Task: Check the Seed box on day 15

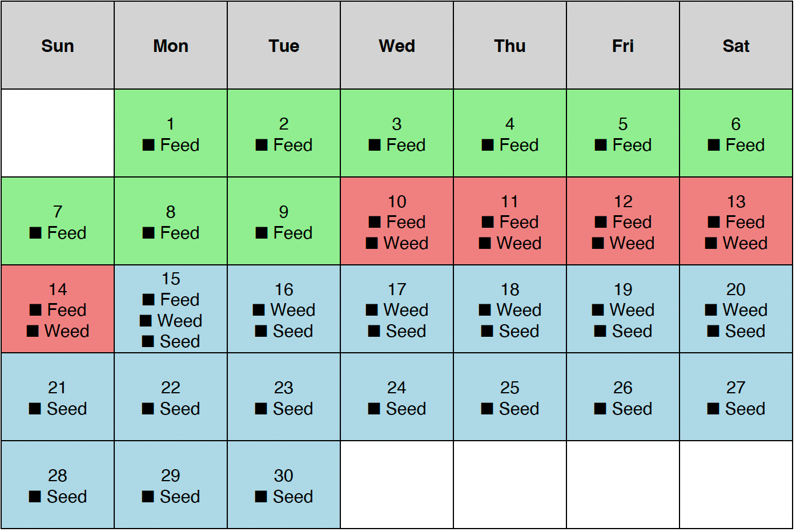Action: [148, 341]
